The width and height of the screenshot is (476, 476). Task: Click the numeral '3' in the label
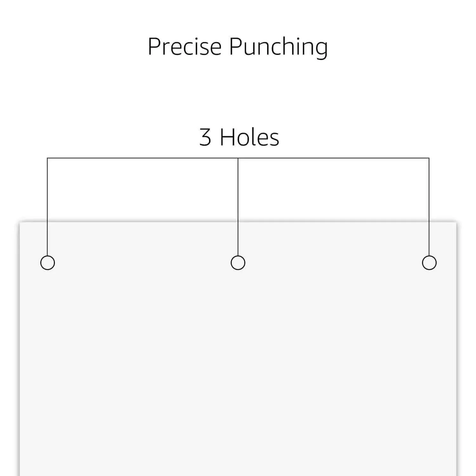[205, 137]
